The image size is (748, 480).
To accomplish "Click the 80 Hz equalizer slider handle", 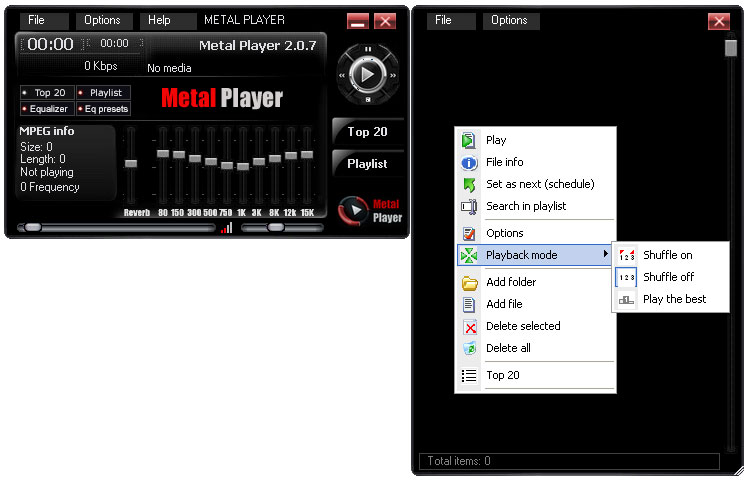I will click(x=163, y=154).
